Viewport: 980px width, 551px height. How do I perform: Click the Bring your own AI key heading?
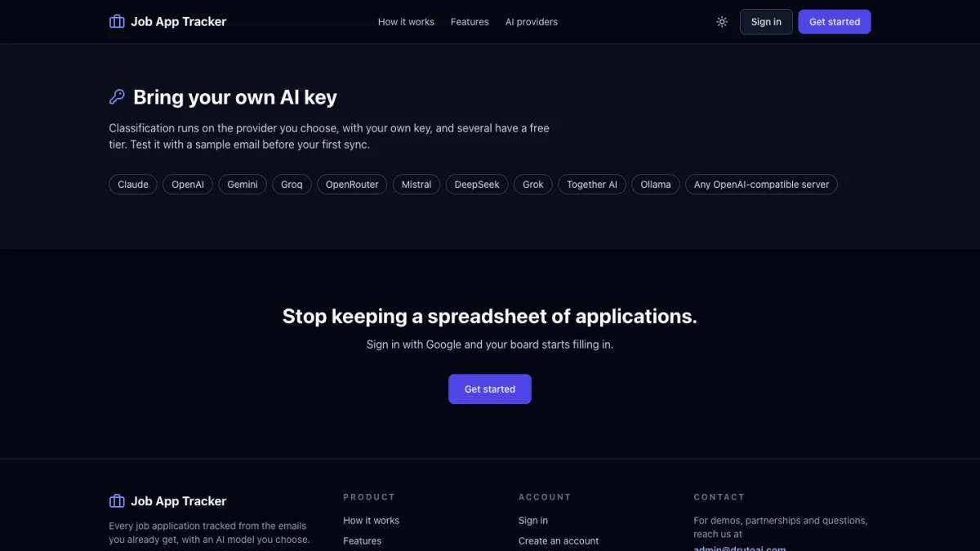(235, 97)
